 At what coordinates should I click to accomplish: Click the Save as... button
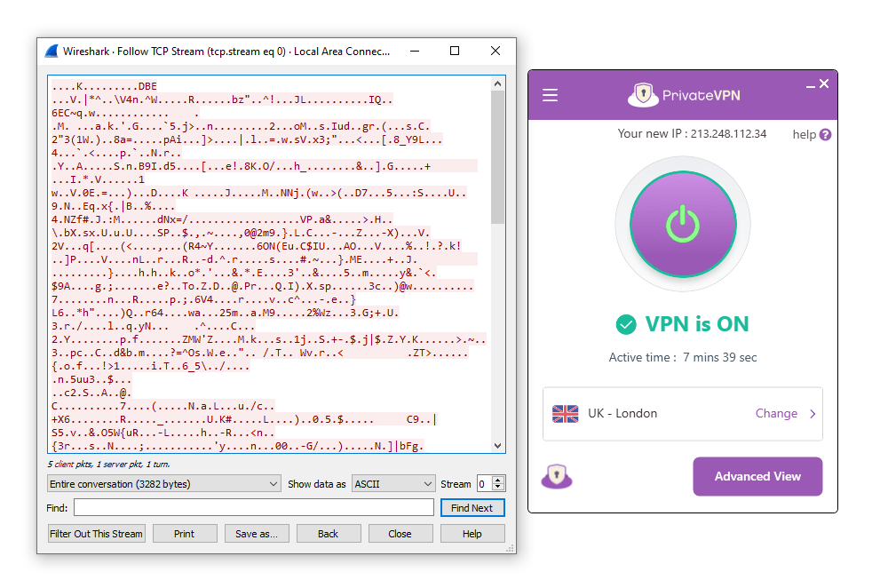click(x=257, y=534)
